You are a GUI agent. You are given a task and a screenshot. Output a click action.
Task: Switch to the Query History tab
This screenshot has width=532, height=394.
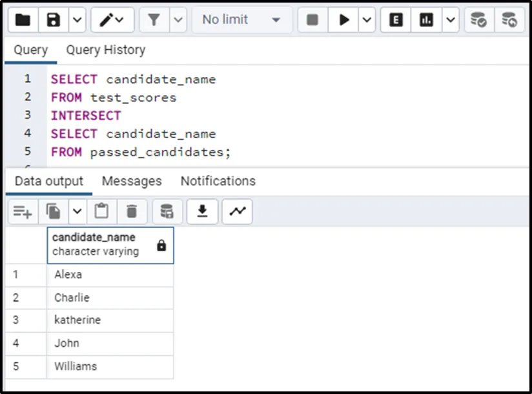105,50
